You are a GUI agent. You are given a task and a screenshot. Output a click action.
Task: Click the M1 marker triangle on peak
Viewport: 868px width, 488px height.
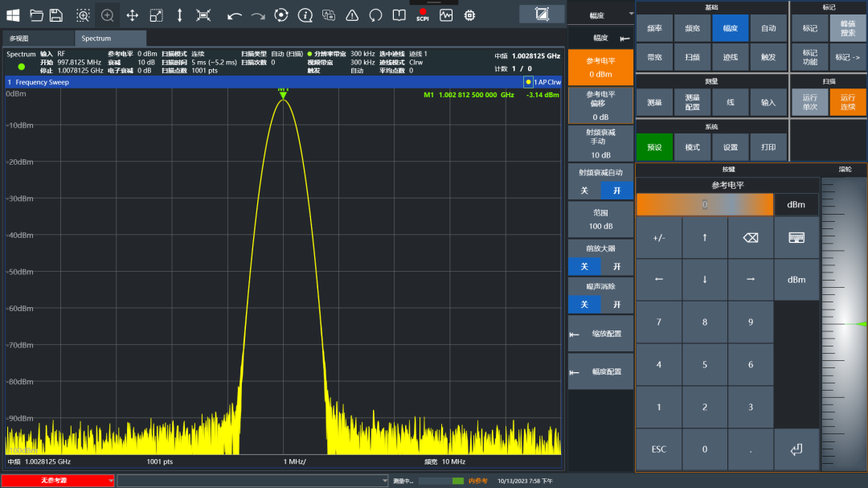pyautogui.click(x=283, y=95)
